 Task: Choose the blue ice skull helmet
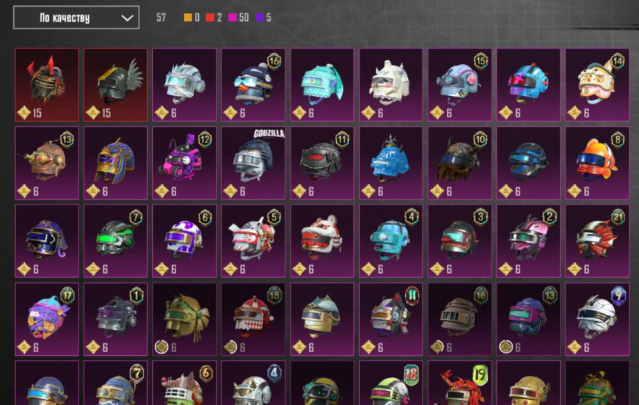tap(391, 163)
